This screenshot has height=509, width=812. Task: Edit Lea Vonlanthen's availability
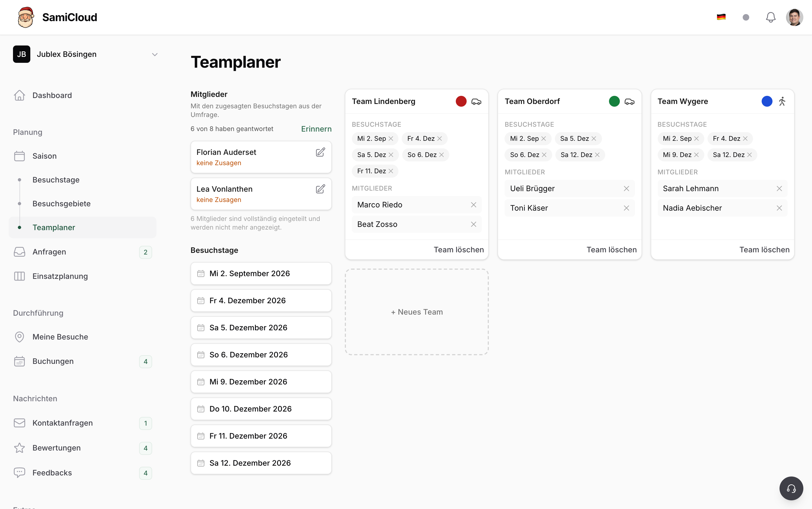click(x=320, y=189)
